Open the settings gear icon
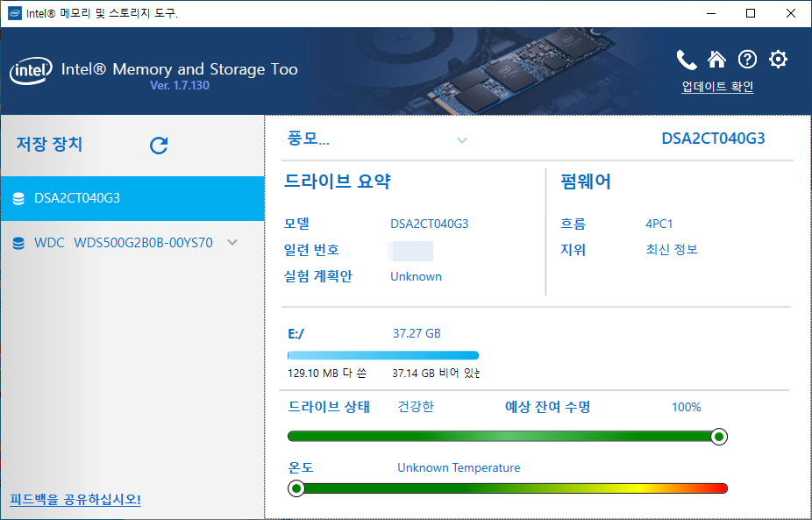Viewport: 812px width, 520px height. tap(778, 60)
